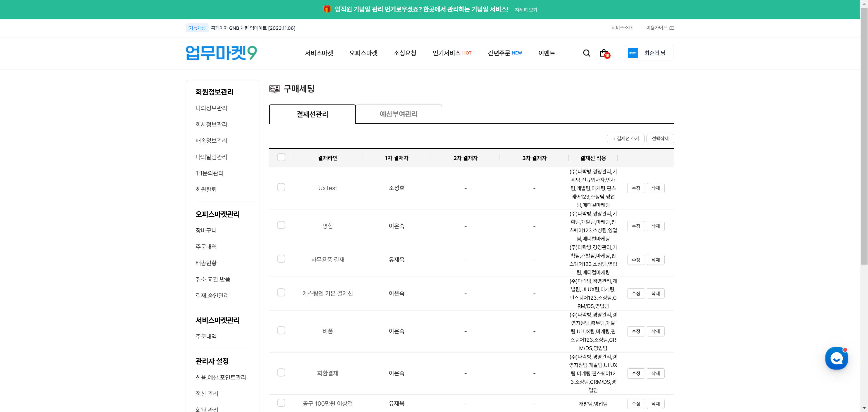Open 1:1문의관리 in the sidebar
Screen dimensions: 868x412
(x=209, y=173)
